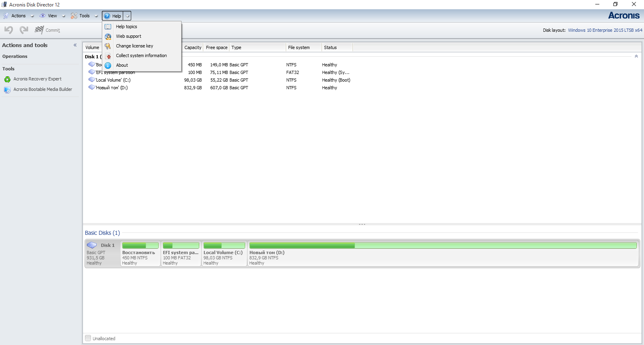
Task: Select the Disk 1 Basic GPT block
Action: coord(102,253)
